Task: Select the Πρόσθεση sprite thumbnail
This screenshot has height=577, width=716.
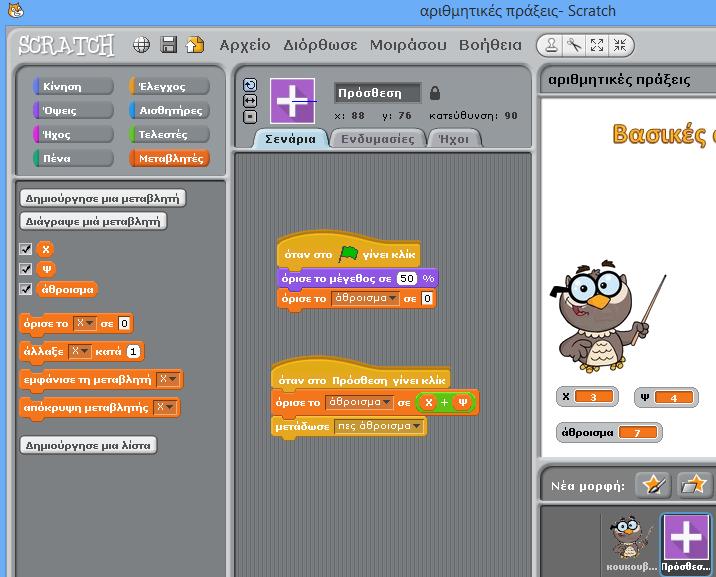Action: pyautogui.click(x=686, y=543)
